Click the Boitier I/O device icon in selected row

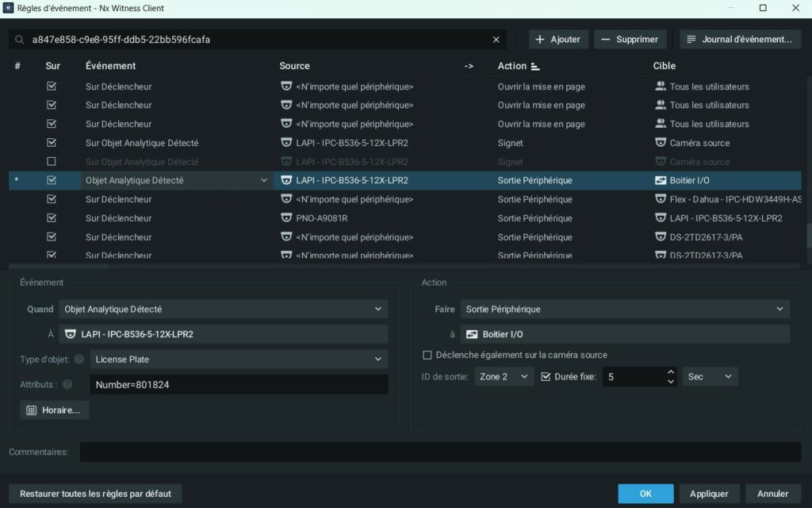[x=661, y=181]
